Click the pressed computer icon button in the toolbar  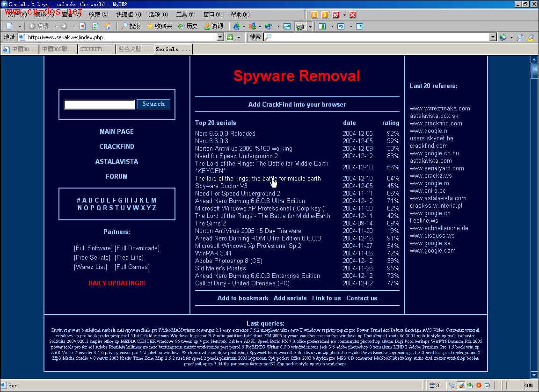300,27
